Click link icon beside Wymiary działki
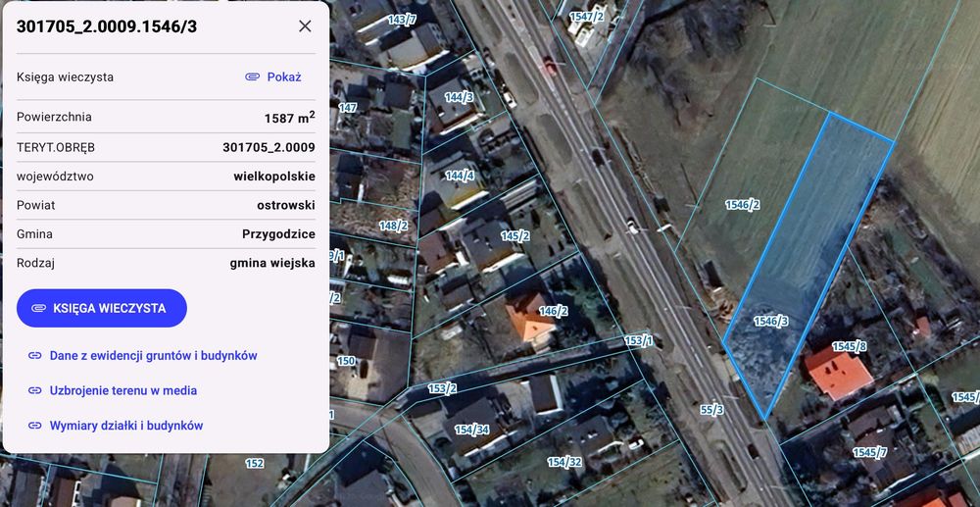Screen dimensions: 980x507 click(x=35, y=426)
